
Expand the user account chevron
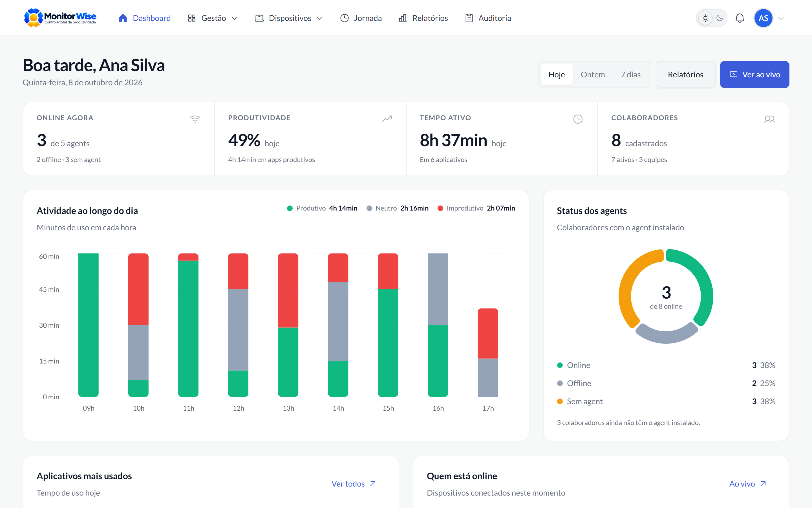[x=781, y=18]
